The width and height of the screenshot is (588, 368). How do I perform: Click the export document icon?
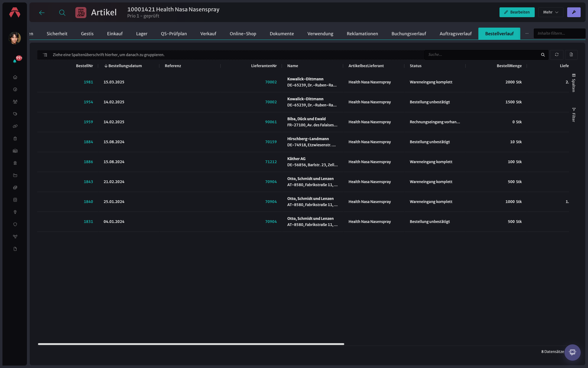tap(571, 55)
